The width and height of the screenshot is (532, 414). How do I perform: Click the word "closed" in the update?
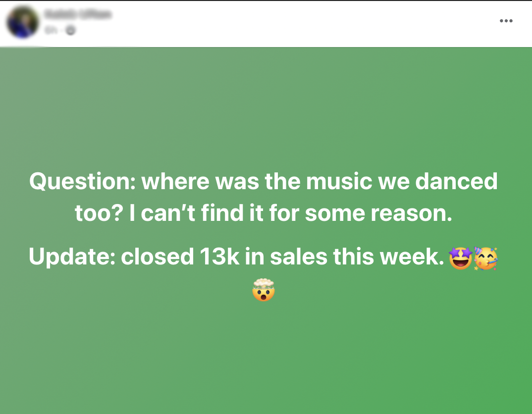(158, 257)
